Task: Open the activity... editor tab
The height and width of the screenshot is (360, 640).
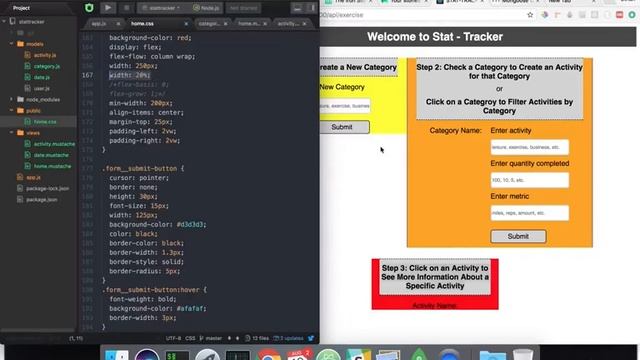Action: [x=288, y=24]
